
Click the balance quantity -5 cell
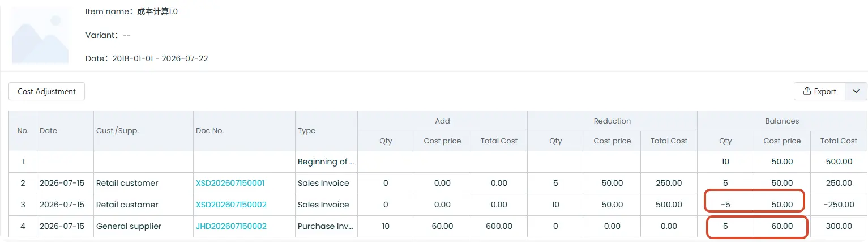point(725,205)
